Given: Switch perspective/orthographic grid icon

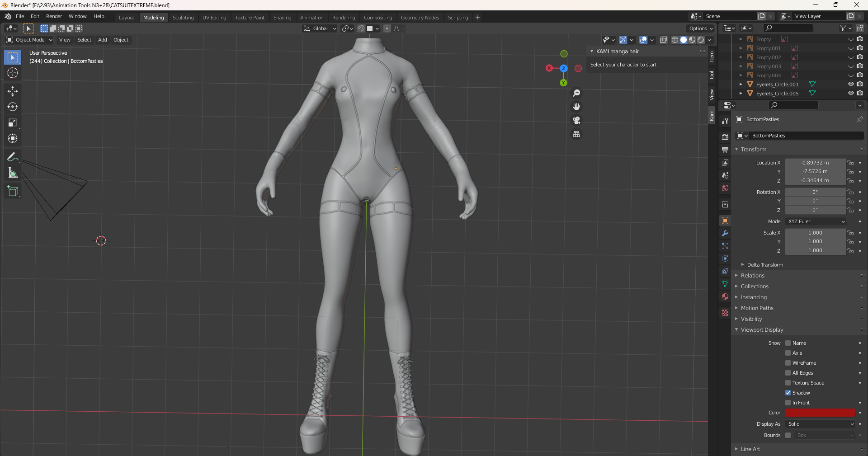Looking at the screenshot, I should (576, 134).
